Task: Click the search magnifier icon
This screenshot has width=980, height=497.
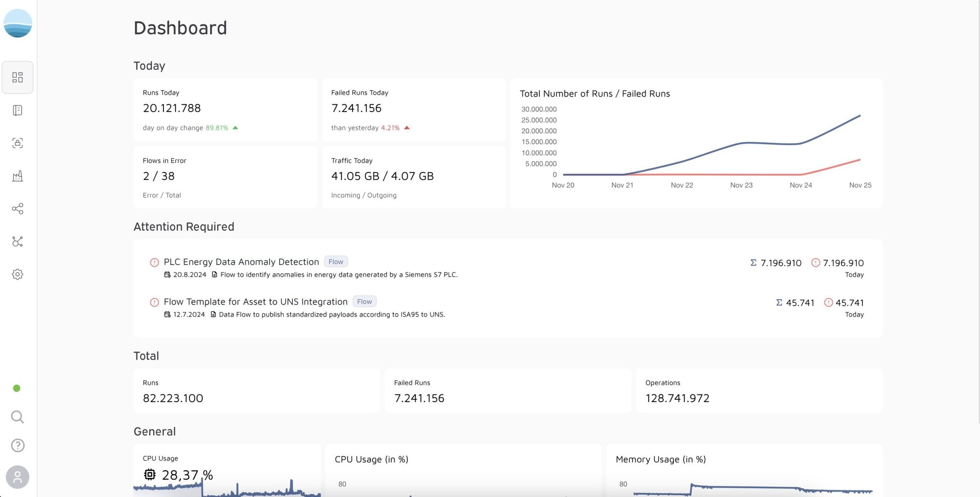Action: pyautogui.click(x=17, y=417)
